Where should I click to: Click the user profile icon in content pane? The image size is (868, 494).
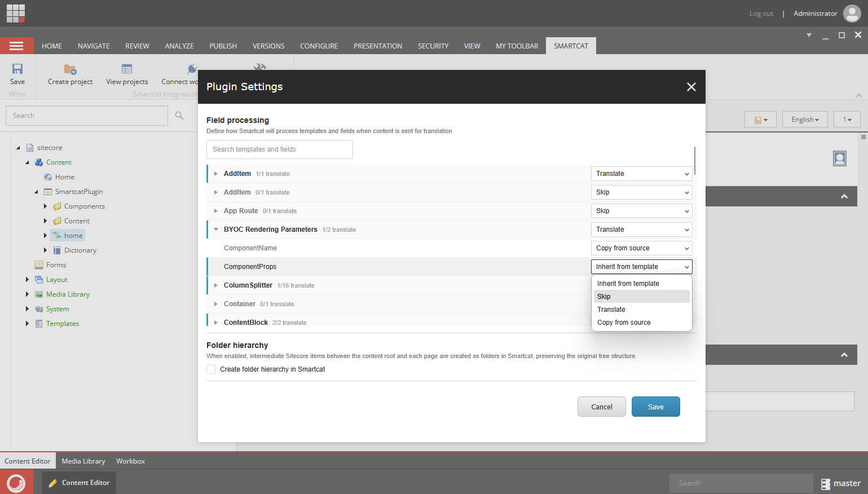tap(840, 158)
